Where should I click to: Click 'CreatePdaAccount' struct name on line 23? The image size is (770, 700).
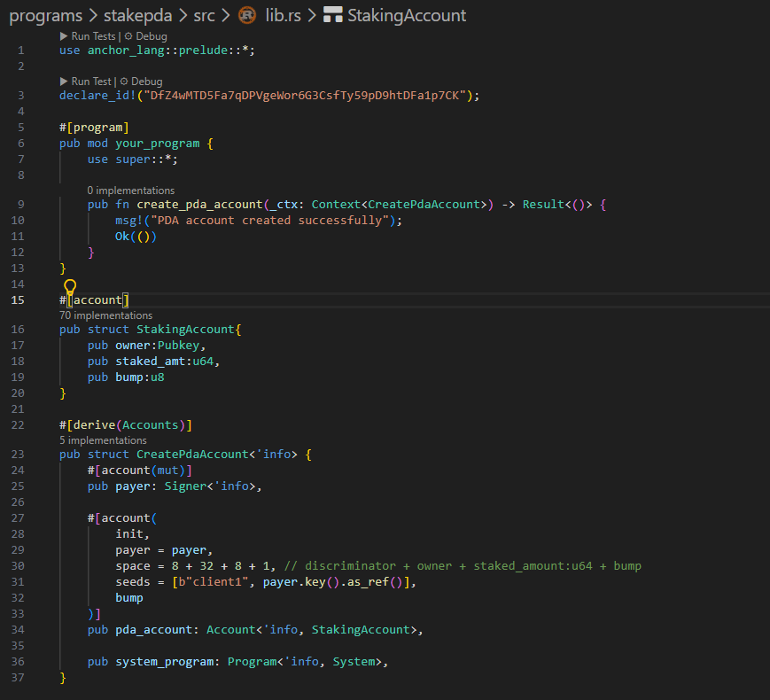coord(192,455)
